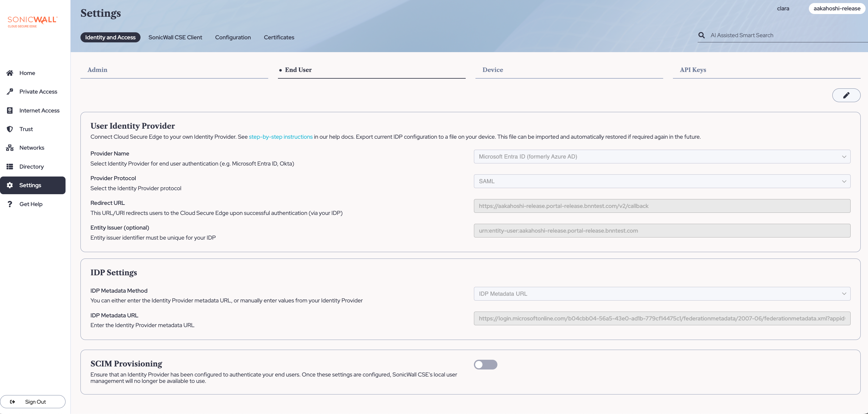Switch to the Device tab
Image resolution: width=868 pixels, height=414 pixels.
493,70
